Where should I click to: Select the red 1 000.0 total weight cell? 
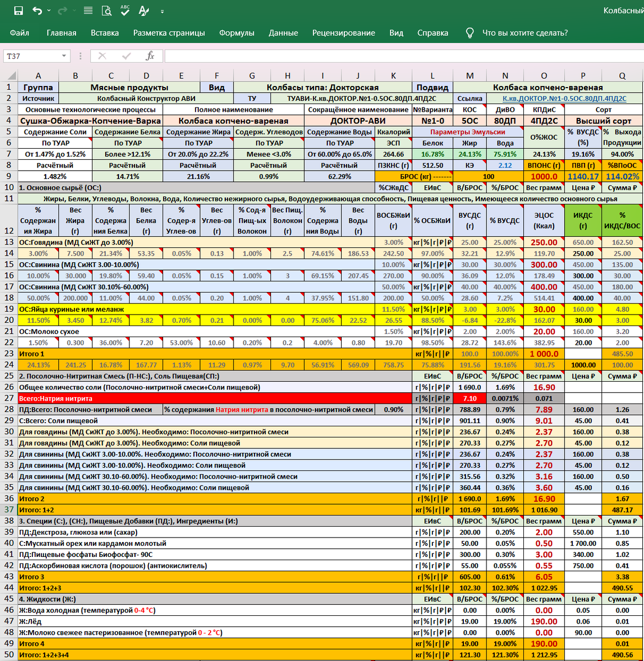(x=544, y=354)
